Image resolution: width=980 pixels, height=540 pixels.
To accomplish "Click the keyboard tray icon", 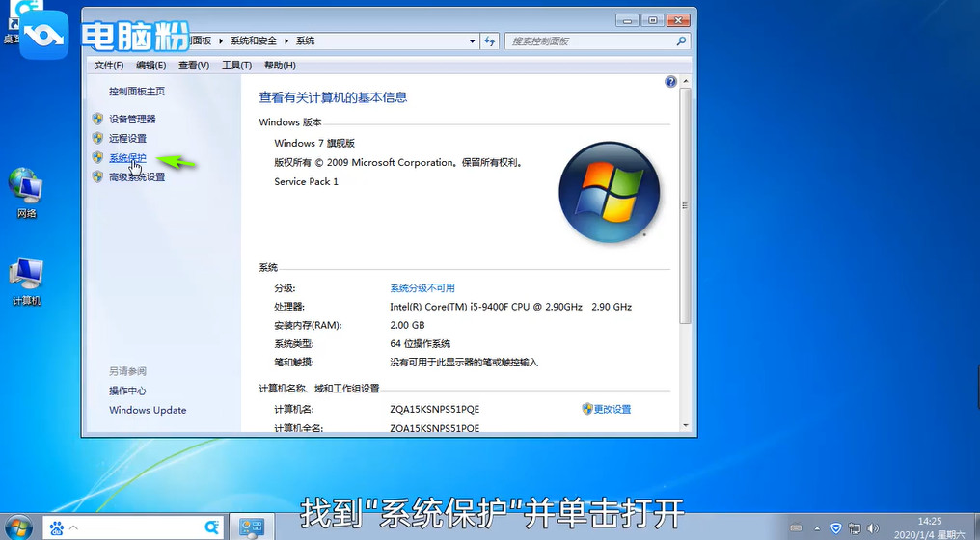I will (x=796, y=528).
